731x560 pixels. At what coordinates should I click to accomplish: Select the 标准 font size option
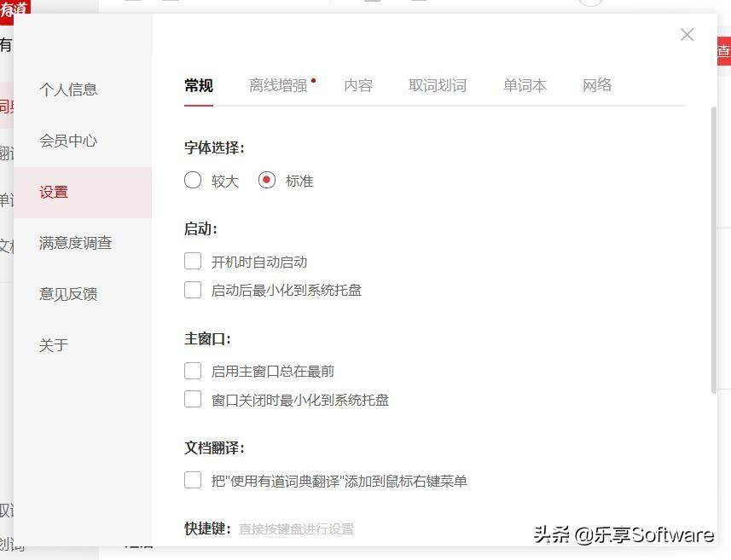coord(266,180)
